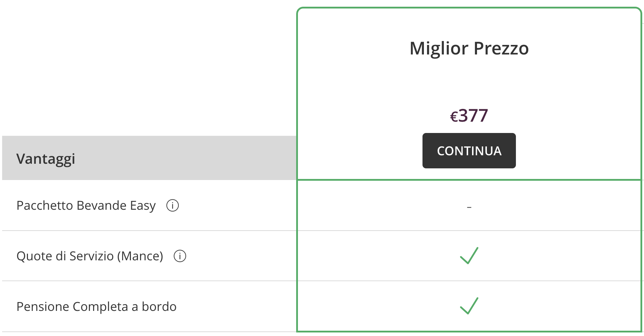Click the euro symbol before 377

point(454,117)
